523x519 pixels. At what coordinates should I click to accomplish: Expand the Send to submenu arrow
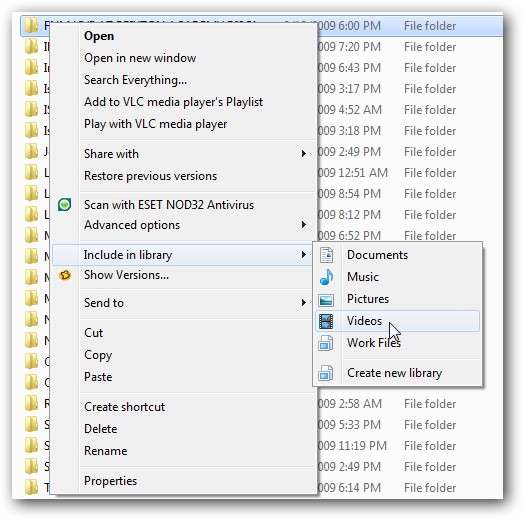(304, 303)
